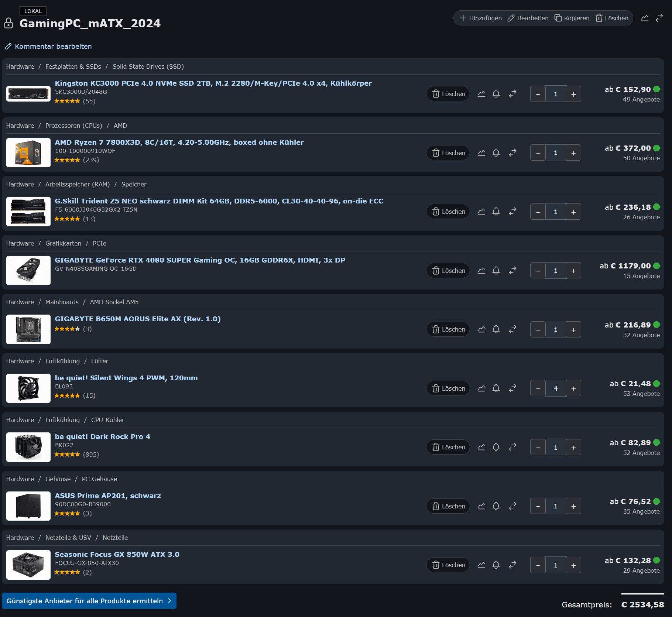Open GIGABYTE B650M AORUS Elite AX link
The image size is (672, 617).
(138, 319)
